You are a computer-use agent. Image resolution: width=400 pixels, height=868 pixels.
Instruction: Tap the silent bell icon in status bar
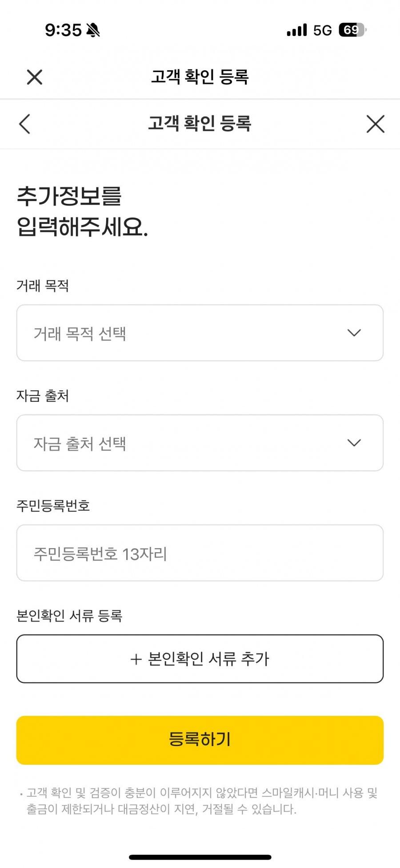click(x=93, y=30)
